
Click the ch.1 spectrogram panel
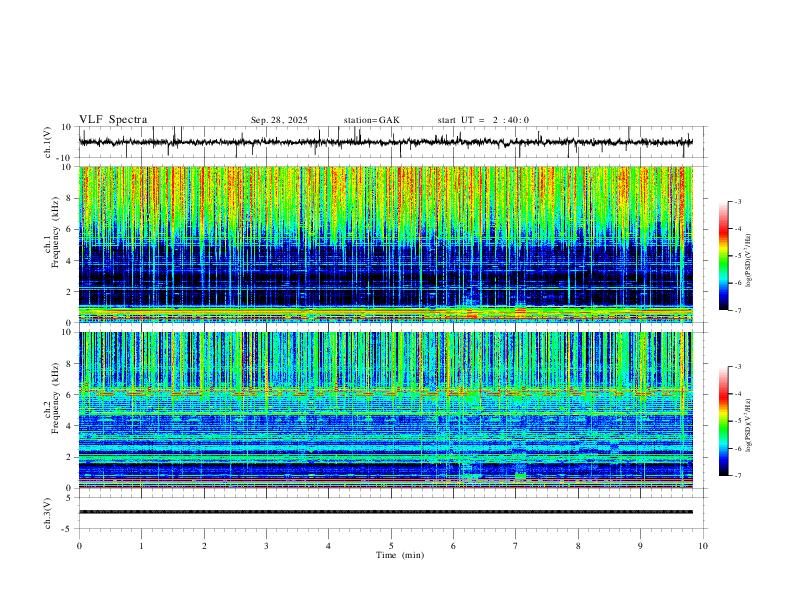[386, 244]
